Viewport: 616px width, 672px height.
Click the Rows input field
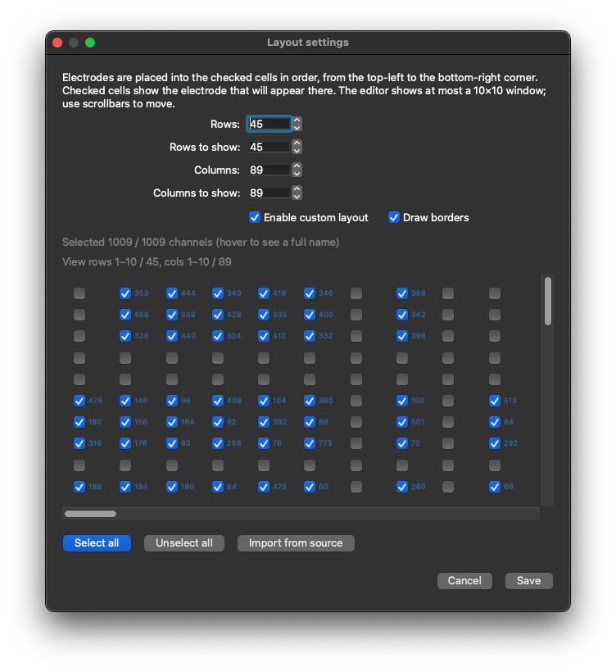click(269, 124)
